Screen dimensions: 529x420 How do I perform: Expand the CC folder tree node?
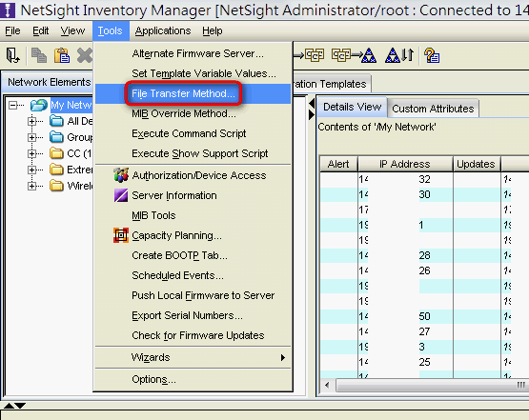(31, 153)
